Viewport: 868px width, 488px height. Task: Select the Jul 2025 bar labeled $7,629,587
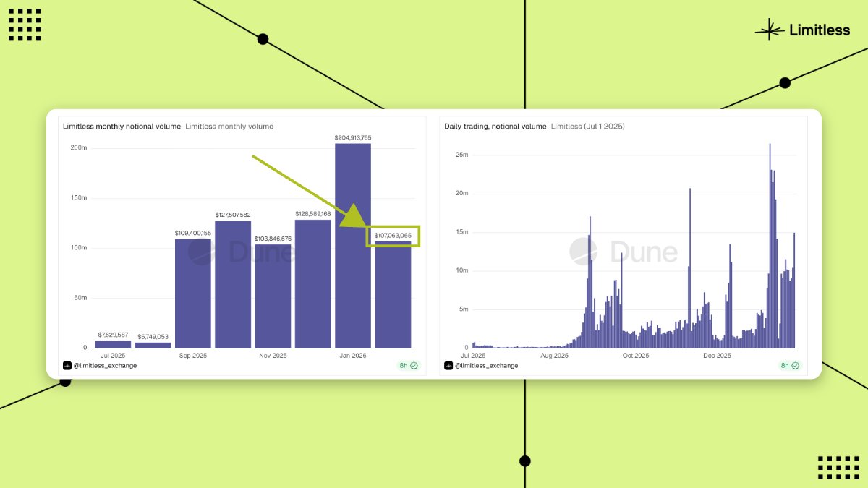[113, 344]
